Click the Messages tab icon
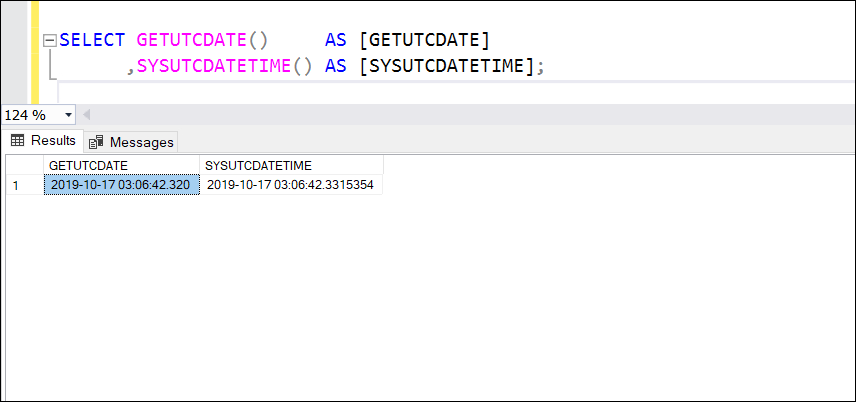This screenshot has width=856, height=402. pos(96,143)
